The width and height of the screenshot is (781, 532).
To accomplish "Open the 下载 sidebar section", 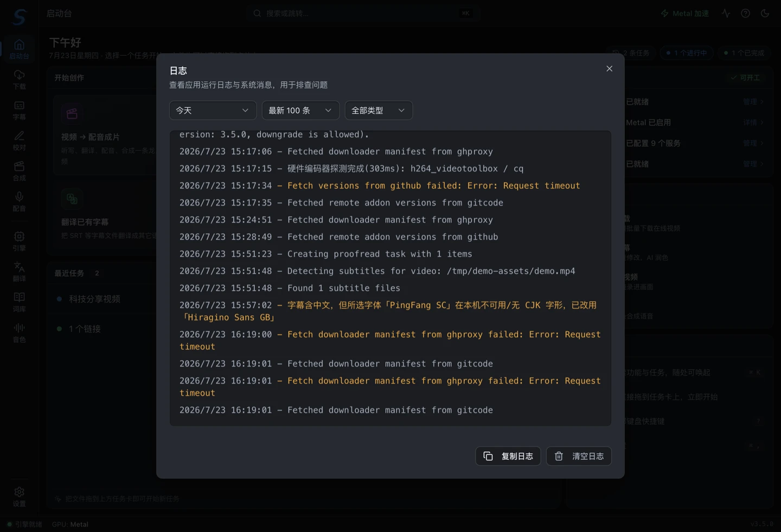I will click(x=19, y=79).
